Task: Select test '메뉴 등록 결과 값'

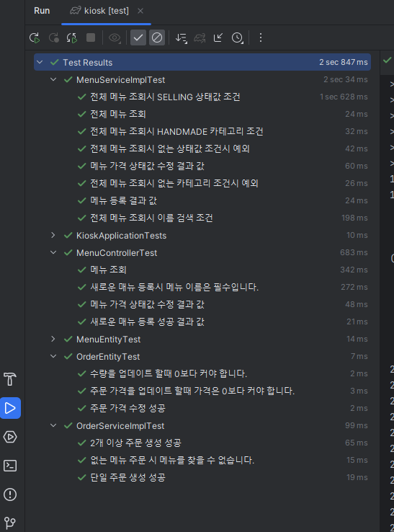Action: (x=202, y=201)
